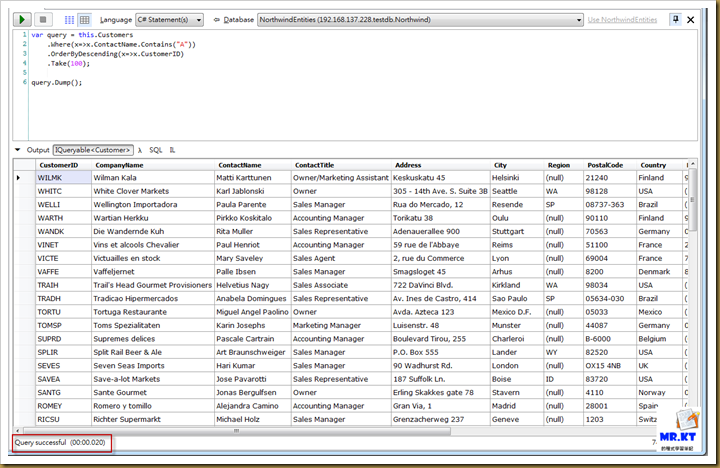Click the Use NorthwindEntities link
Viewport: 720px width, 468px height.
tap(621, 19)
